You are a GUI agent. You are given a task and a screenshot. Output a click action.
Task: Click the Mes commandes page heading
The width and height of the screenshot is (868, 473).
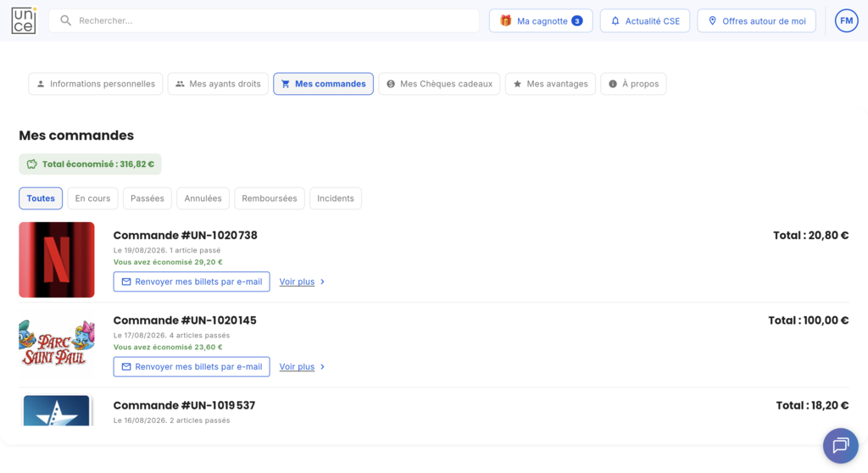[76, 135]
